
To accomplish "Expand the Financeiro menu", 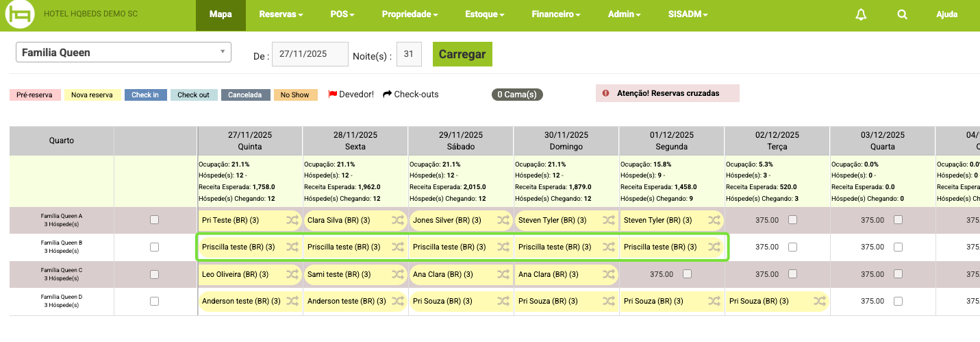I will pyautogui.click(x=556, y=15).
